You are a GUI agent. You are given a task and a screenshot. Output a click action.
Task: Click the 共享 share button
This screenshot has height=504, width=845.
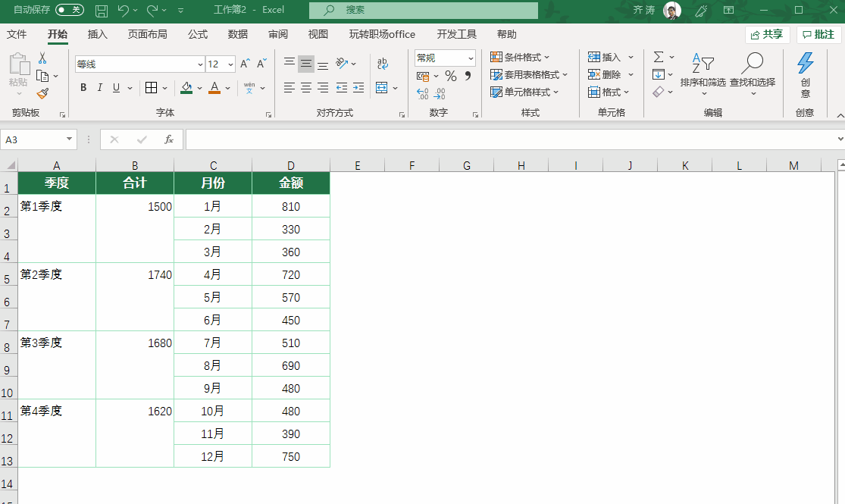767,35
